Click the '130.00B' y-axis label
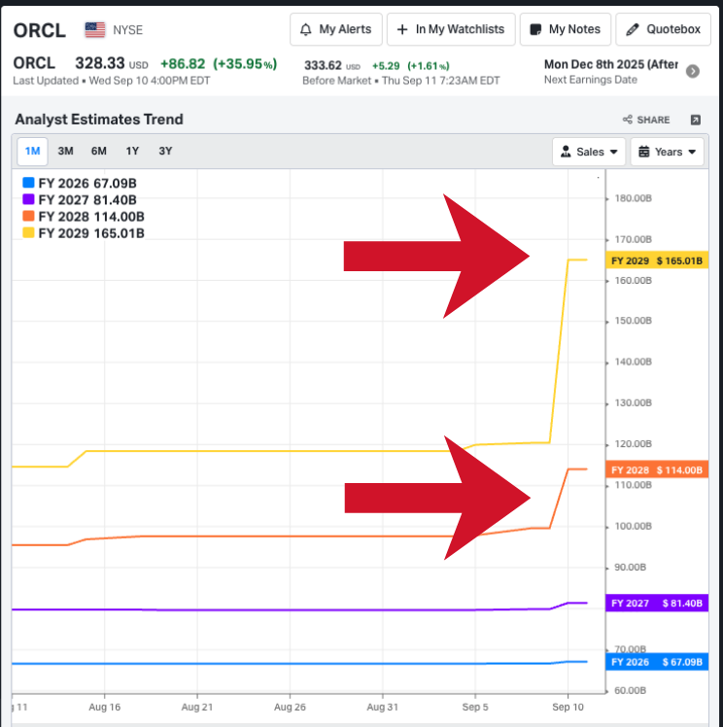Screen dimensions: 723x728 click(x=634, y=403)
